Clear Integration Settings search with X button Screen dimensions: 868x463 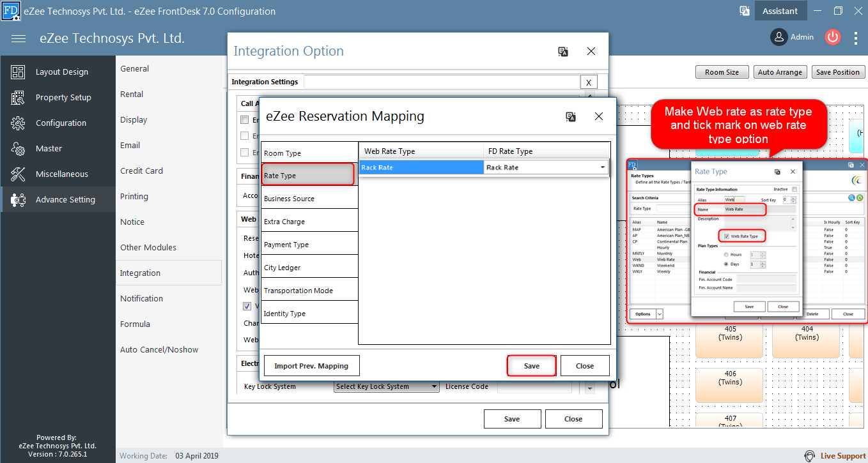coord(589,82)
